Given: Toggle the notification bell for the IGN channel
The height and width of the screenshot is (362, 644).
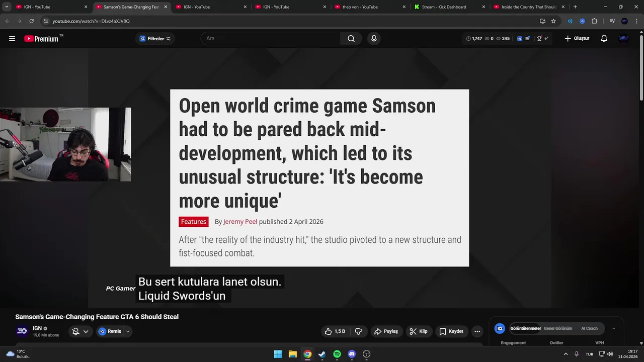Looking at the screenshot, I should pos(75,331).
